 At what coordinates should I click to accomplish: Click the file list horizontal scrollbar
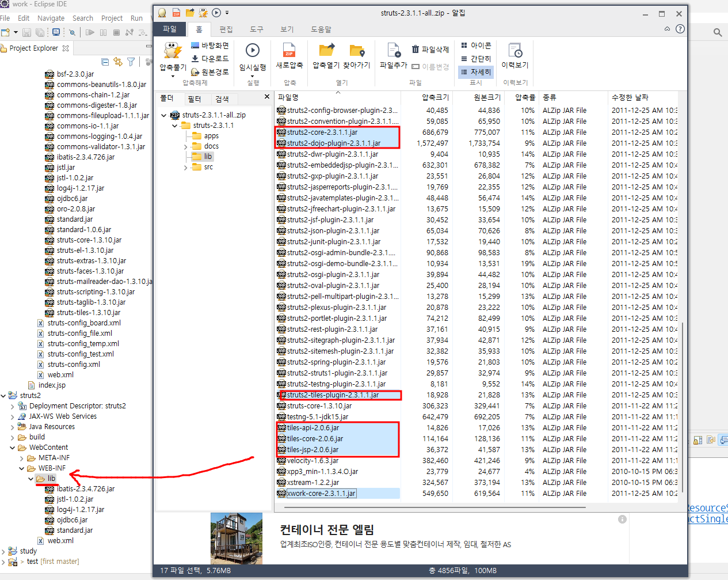click(x=436, y=507)
